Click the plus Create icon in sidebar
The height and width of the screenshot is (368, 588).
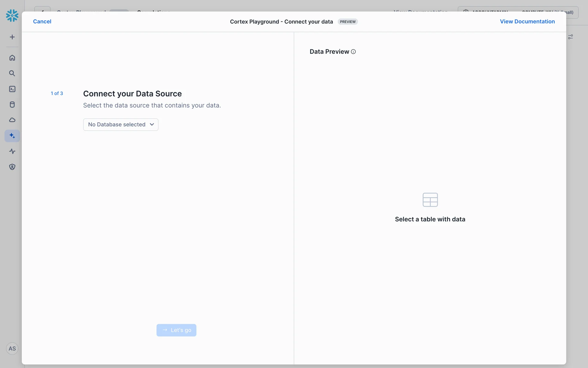click(x=12, y=37)
